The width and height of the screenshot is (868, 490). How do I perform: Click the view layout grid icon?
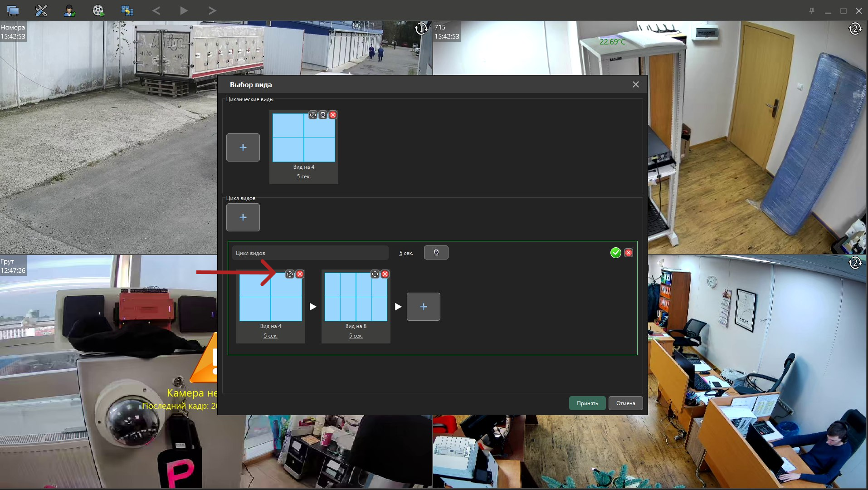tap(127, 10)
